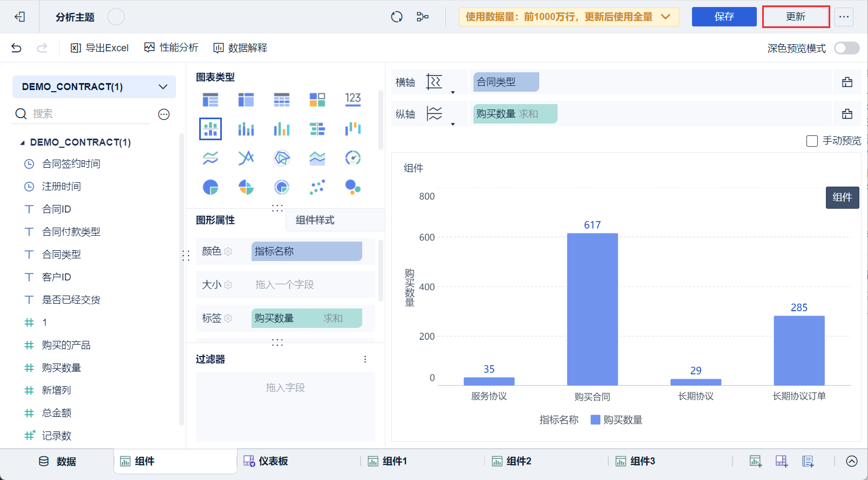Image resolution: width=868 pixels, height=480 pixels.
Task: Select the gauge dashboard chart icon
Action: tap(353, 158)
